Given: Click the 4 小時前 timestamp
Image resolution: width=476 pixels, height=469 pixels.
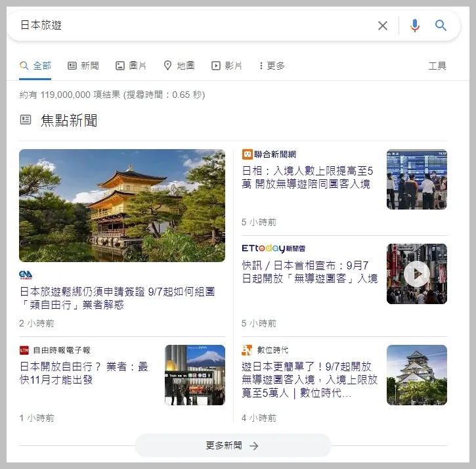Looking at the screenshot, I should point(259,418).
